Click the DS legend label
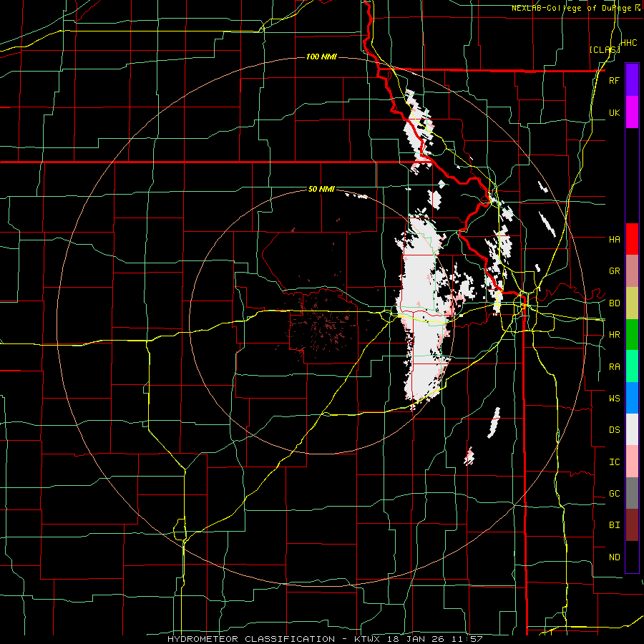644x644 pixels. 614,429
